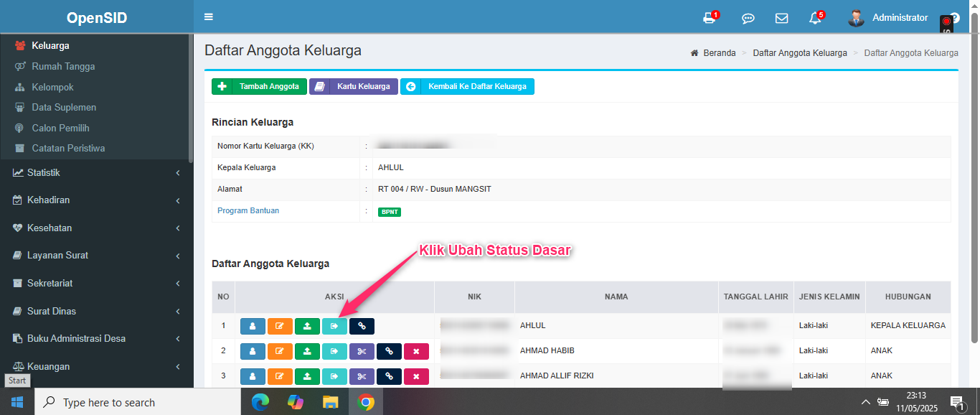Click chain-link icon in AHMAD ALLIF RIZKI row
The height and width of the screenshot is (415, 980).
point(389,376)
